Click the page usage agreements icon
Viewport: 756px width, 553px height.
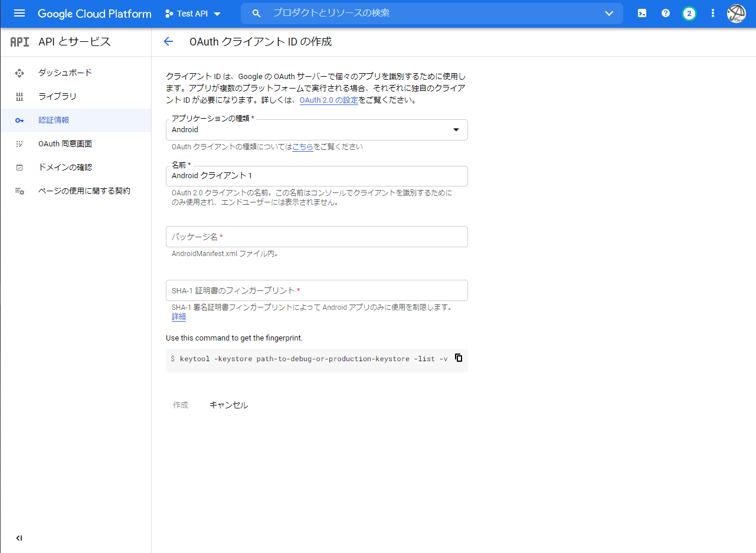19,191
